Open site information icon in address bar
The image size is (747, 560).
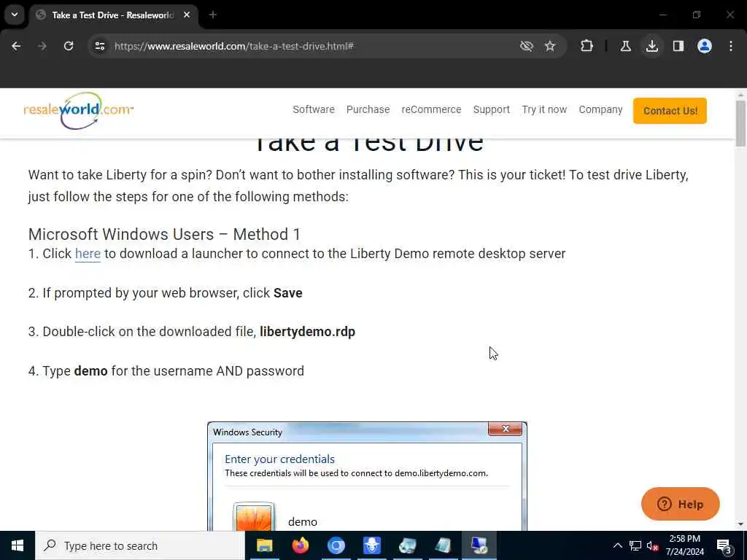[99, 46]
